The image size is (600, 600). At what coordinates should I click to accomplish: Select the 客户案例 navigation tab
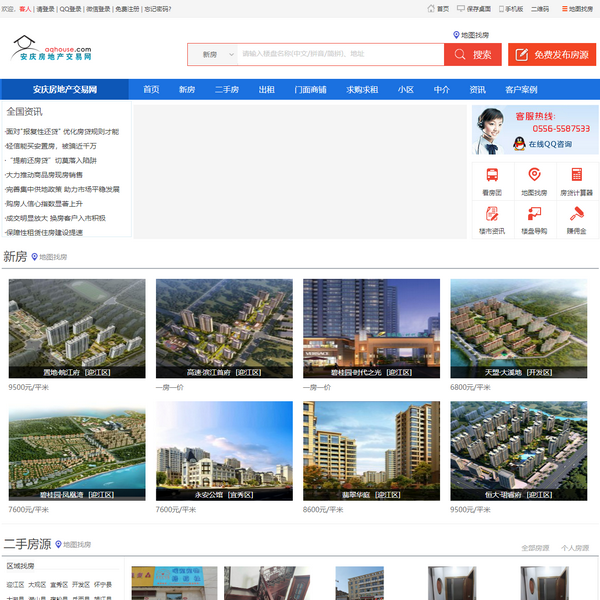[x=521, y=89]
